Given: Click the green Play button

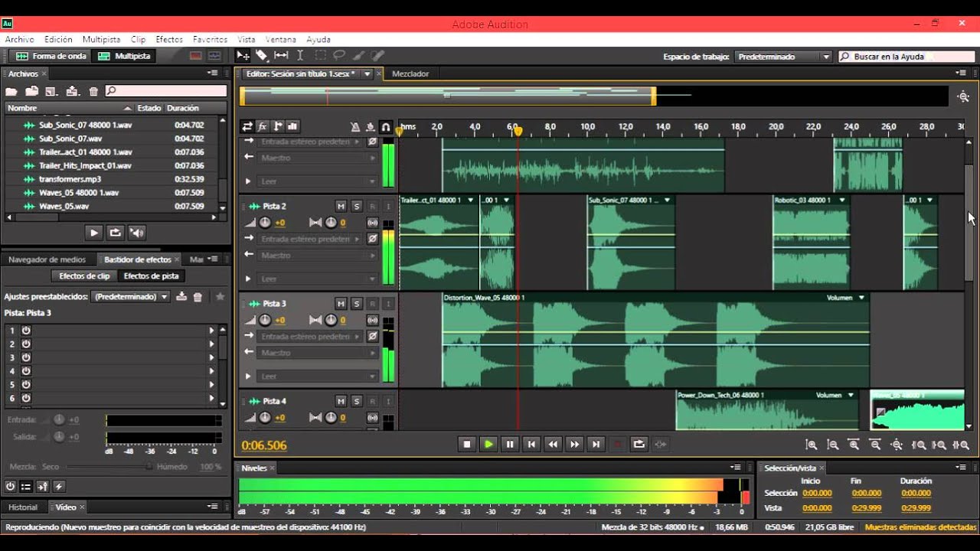Looking at the screenshot, I should click(488, 444).
